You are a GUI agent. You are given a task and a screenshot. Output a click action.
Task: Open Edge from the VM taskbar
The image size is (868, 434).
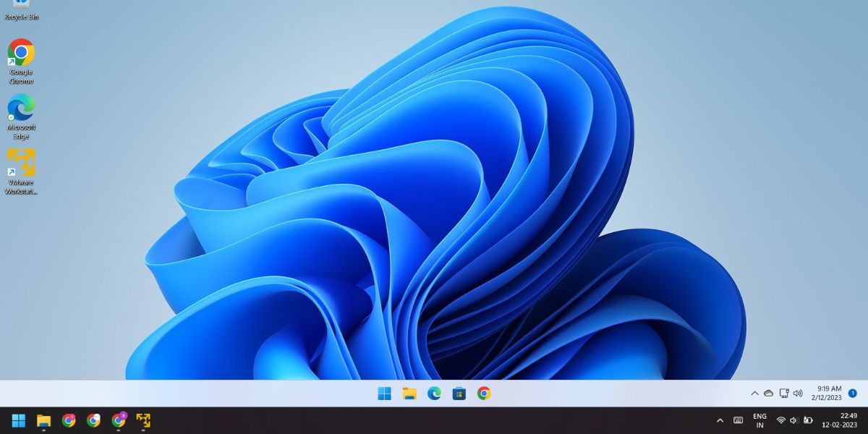click(434, 393)
